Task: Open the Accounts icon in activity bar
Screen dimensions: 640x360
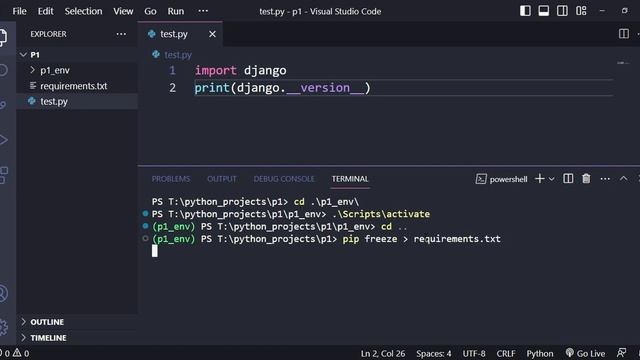Action: [3, 293]
